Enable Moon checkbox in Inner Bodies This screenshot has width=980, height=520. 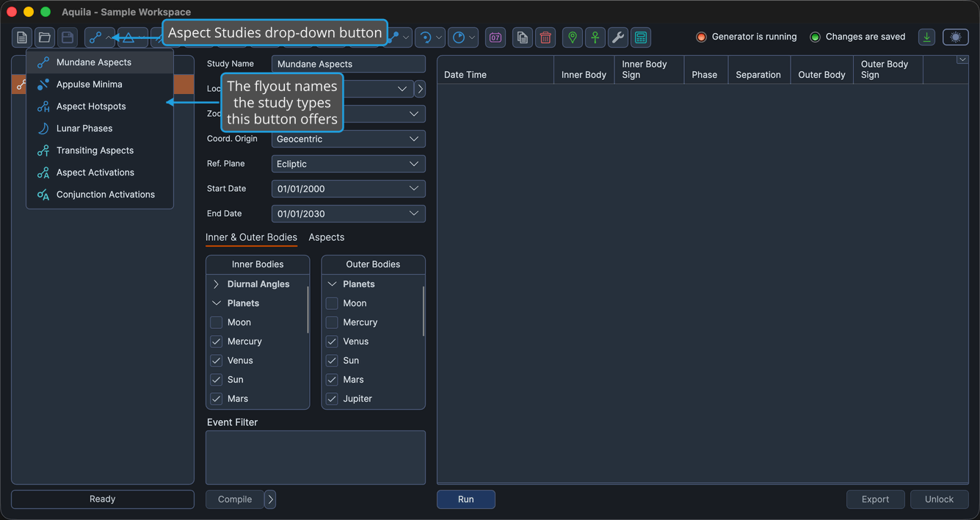point(217,322)
